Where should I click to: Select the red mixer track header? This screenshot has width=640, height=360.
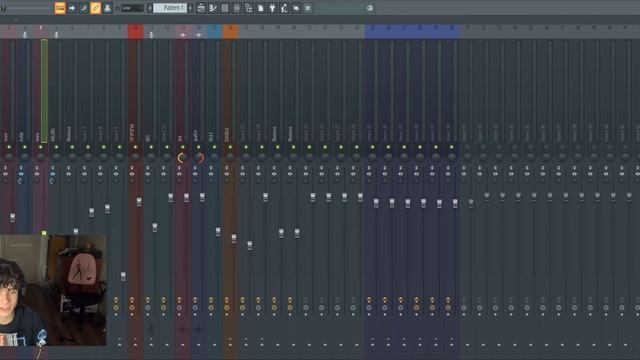[136, 31]
